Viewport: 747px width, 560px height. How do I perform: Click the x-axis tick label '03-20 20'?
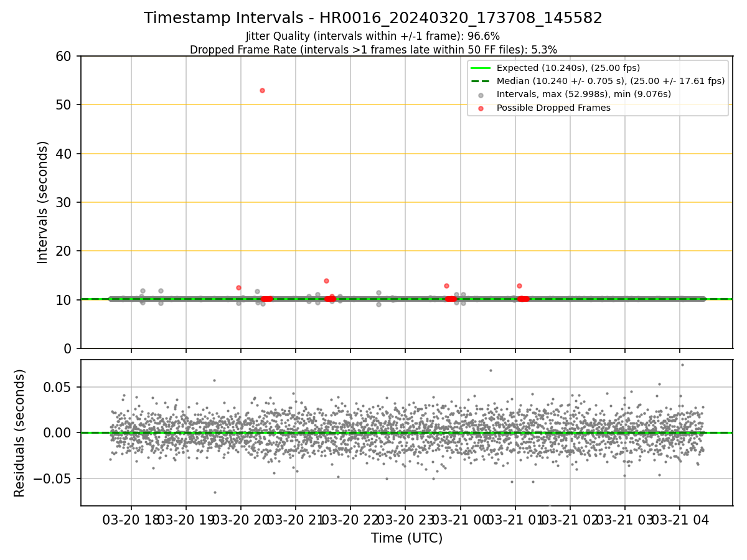240,520
